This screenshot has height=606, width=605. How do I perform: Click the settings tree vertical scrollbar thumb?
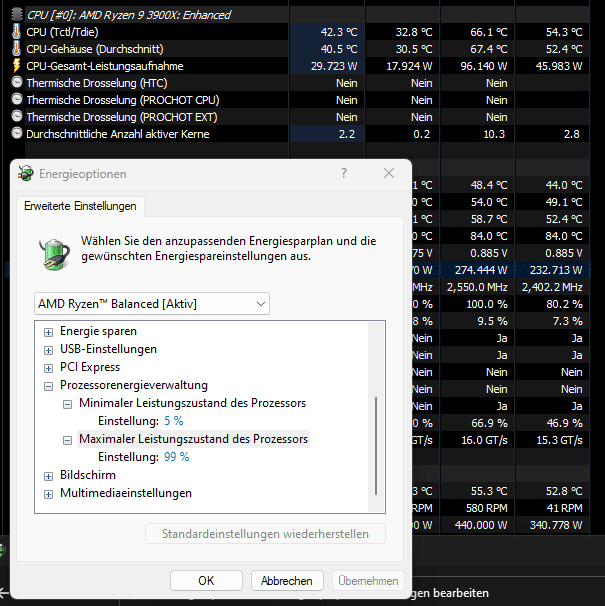tap(376, 446)
